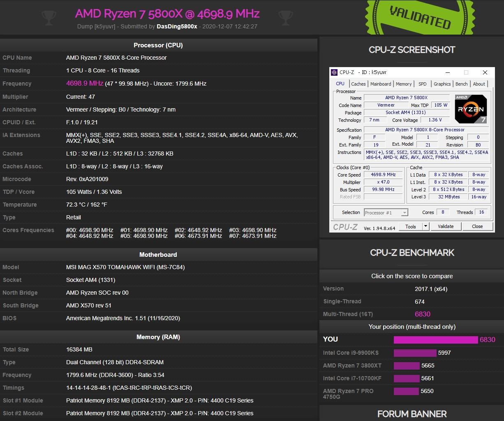Open the DasDing5800x submitter profile link
Viewport: 504px width, 421px height.
click(x=177, y=26)
